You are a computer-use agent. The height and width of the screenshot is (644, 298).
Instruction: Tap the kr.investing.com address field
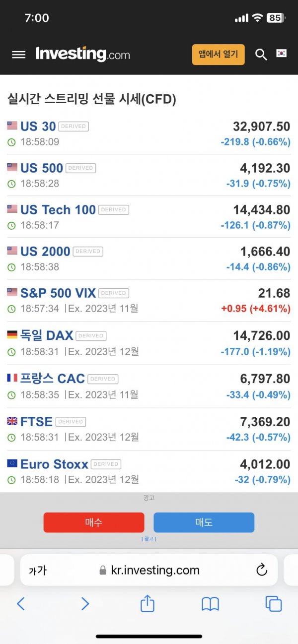(x=149, y=570)
